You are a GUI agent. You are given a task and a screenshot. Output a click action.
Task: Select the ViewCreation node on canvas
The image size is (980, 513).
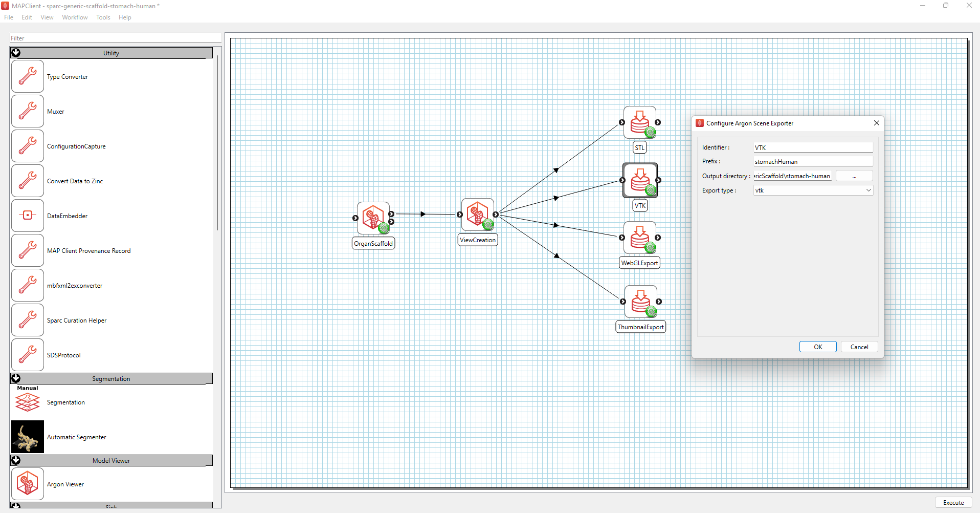click(x=478, y=215)
